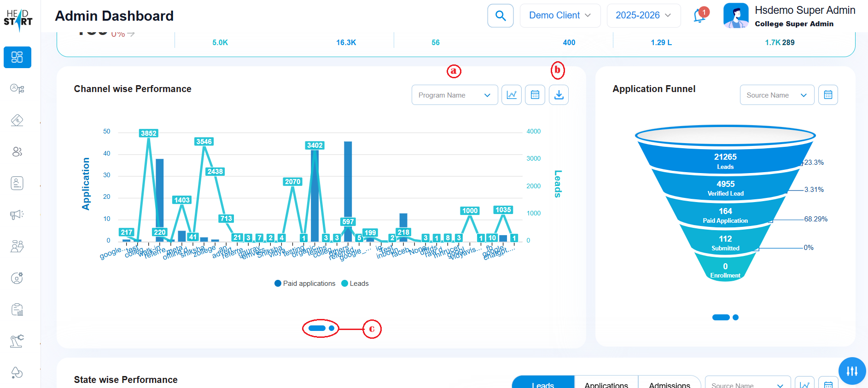The height and width of the screenshot is (388, 868).
Task: Open calendar filter for Application Funnel
Action: tap(827, 95)
